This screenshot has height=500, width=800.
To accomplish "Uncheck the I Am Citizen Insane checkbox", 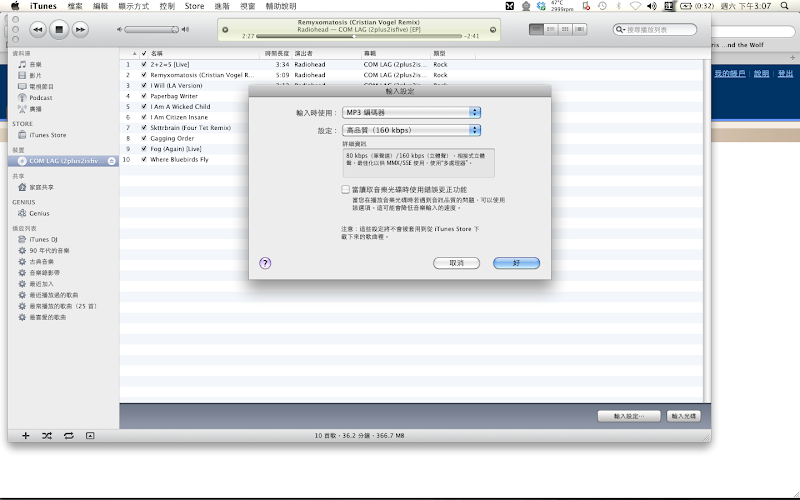I will pyautogui.click(x=144, y=117).
